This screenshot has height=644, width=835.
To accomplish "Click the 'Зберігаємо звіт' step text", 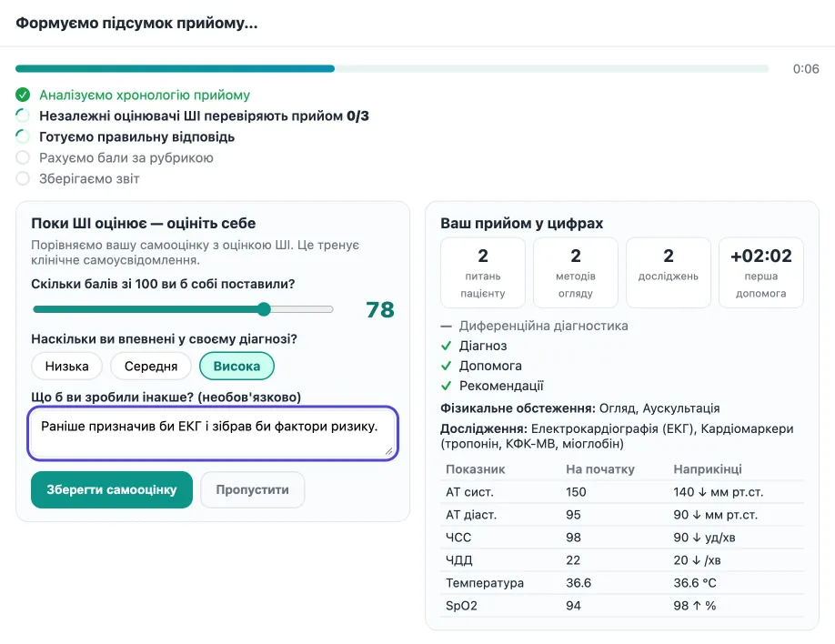I will [89, 178].
